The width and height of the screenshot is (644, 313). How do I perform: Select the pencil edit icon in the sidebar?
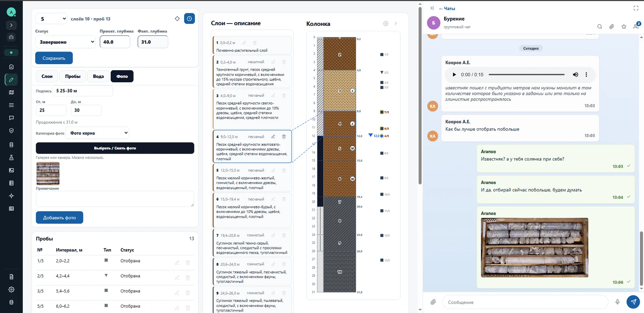click(x=11, y=80)
